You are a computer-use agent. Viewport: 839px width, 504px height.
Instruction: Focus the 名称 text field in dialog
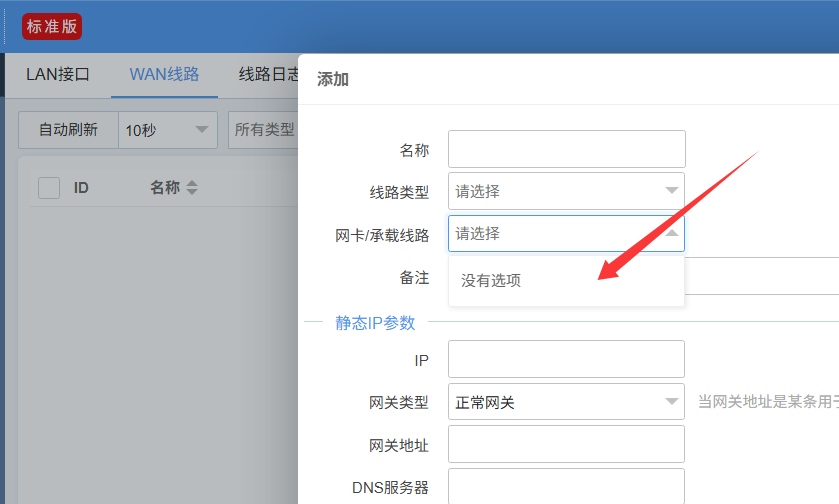(x=566, y=149)
